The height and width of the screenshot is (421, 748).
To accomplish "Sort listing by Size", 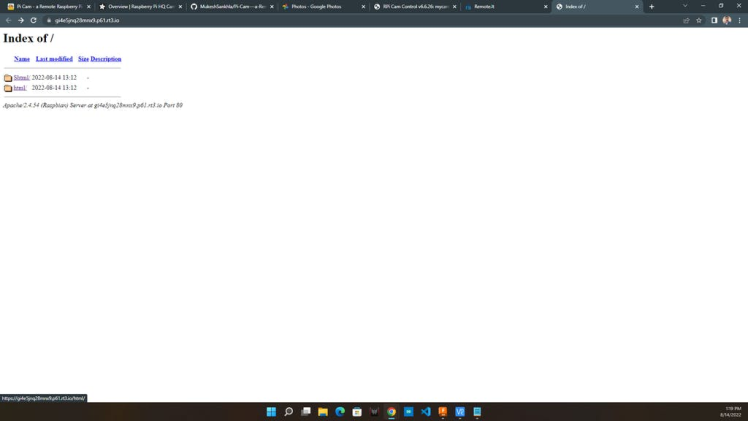I will coord(83,59).
